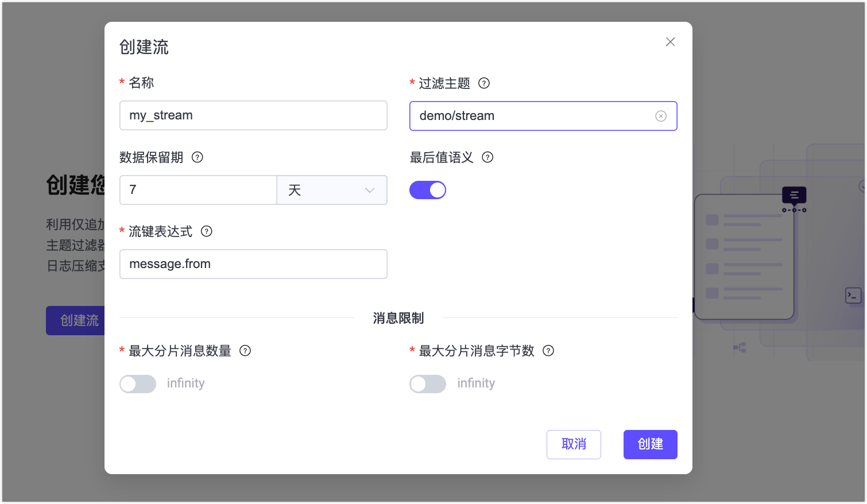Click the 创建 button to create the stream

tap(650, 444)
